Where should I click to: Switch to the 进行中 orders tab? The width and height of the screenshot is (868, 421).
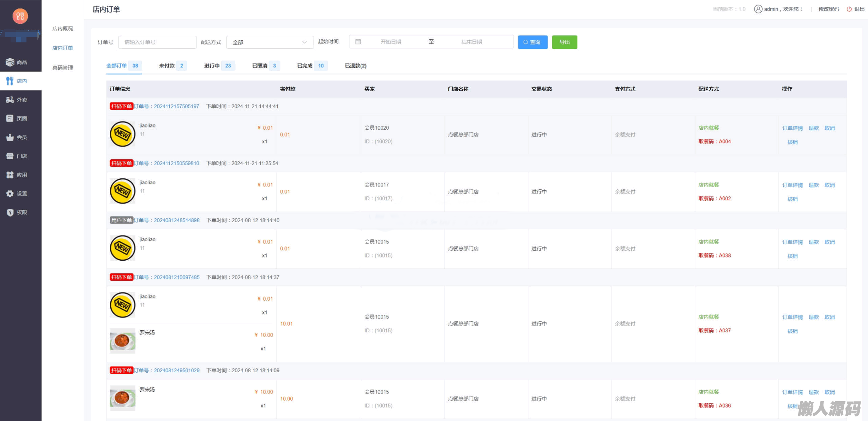pyautogui.click(x=212, y=66)
